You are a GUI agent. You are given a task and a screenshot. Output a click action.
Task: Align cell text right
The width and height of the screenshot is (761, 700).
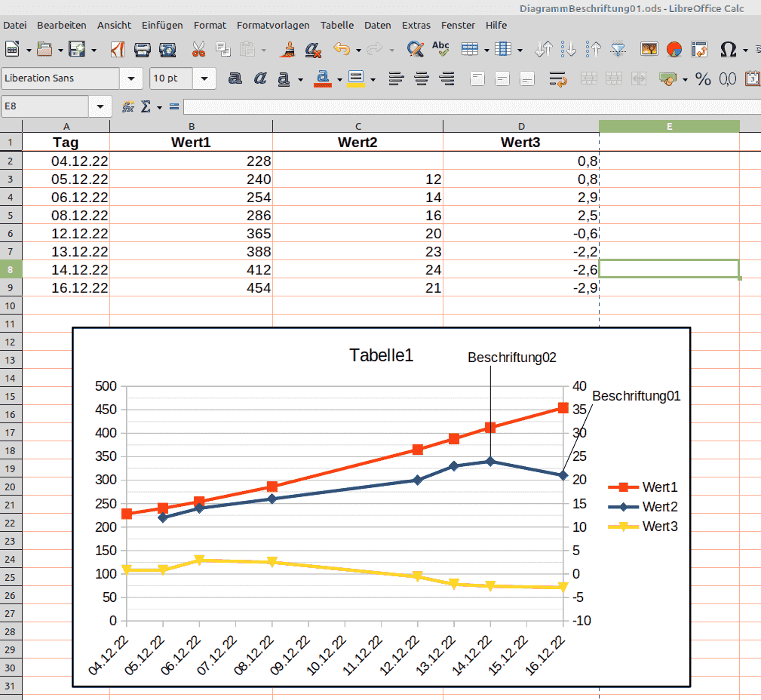click(x=446, y=78)
